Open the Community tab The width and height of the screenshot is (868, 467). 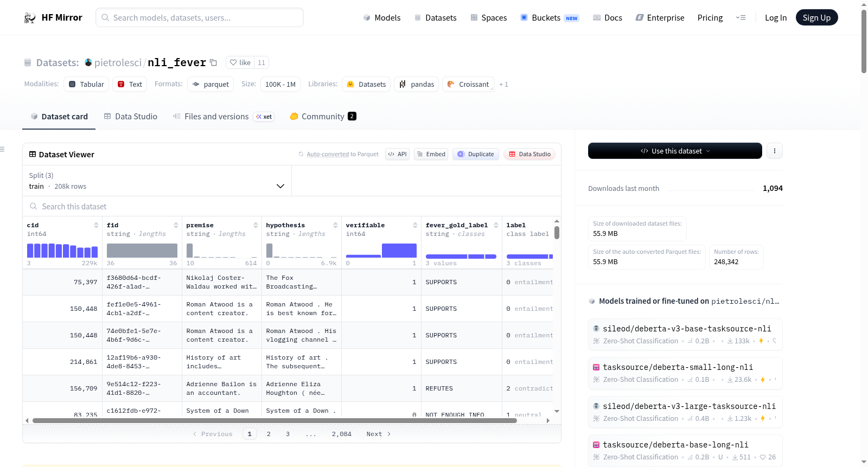pos(323,117)
